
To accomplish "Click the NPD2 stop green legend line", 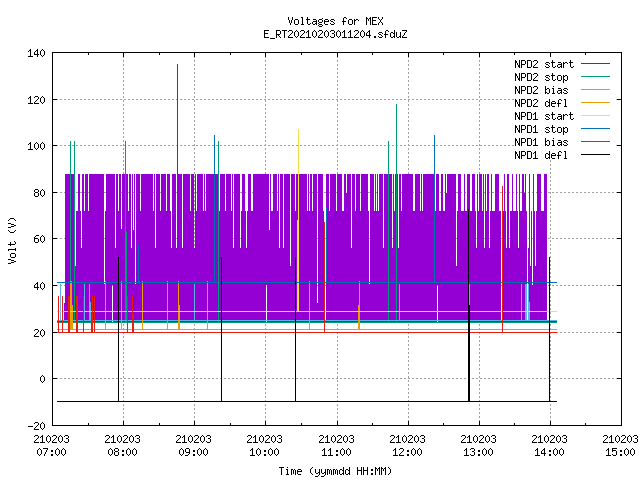I will (596, 77).
